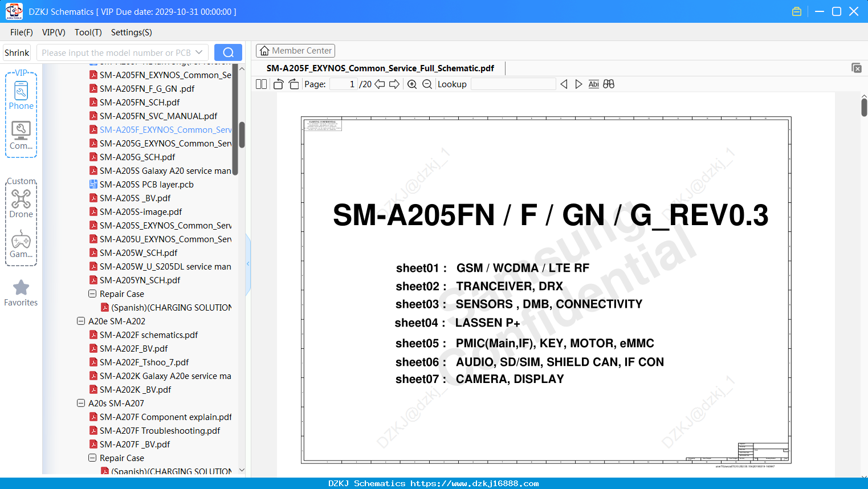Find next lookup match
The width and height of the screenshot is (868, 489).
coord(578,84)
